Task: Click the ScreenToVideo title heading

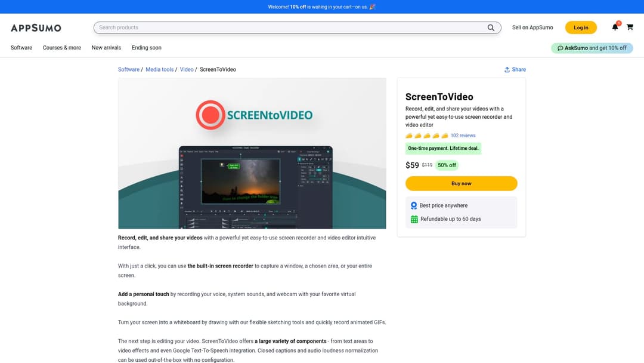Action: click(x=439, y=97)
